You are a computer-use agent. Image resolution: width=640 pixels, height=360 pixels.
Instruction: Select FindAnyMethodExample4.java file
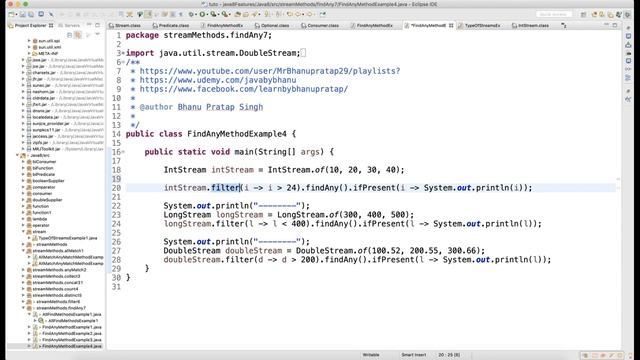pos(71,346)
